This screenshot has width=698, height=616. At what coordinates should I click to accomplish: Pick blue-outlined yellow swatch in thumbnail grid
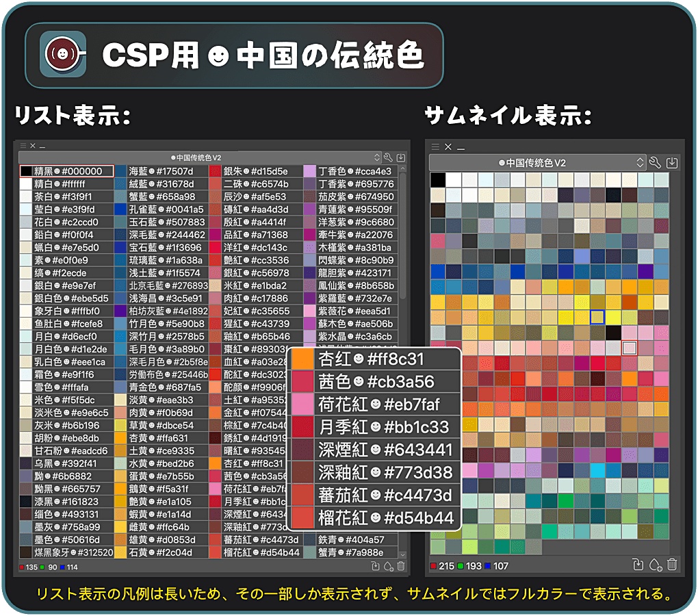(x=597, y=318)
